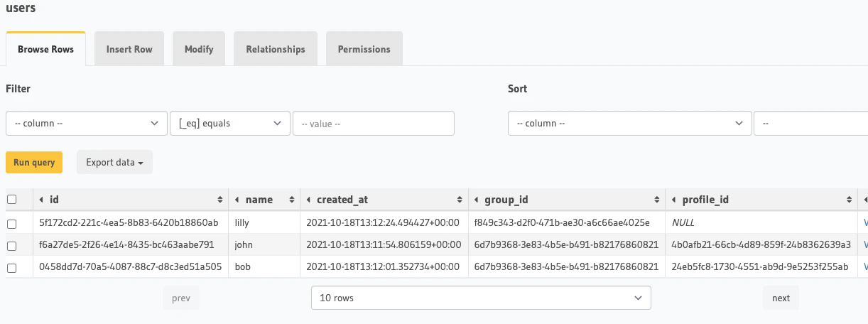Click the sort arrows on name column

pos(291,200)
